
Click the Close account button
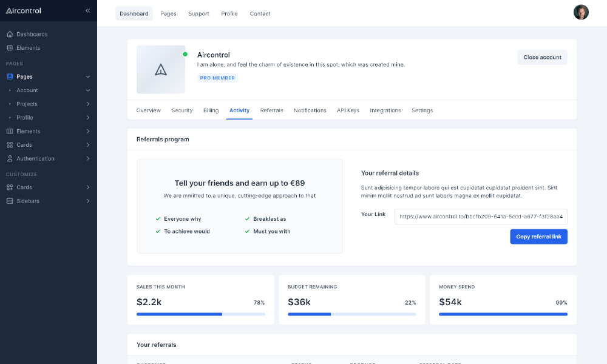(x=542, y=57)
